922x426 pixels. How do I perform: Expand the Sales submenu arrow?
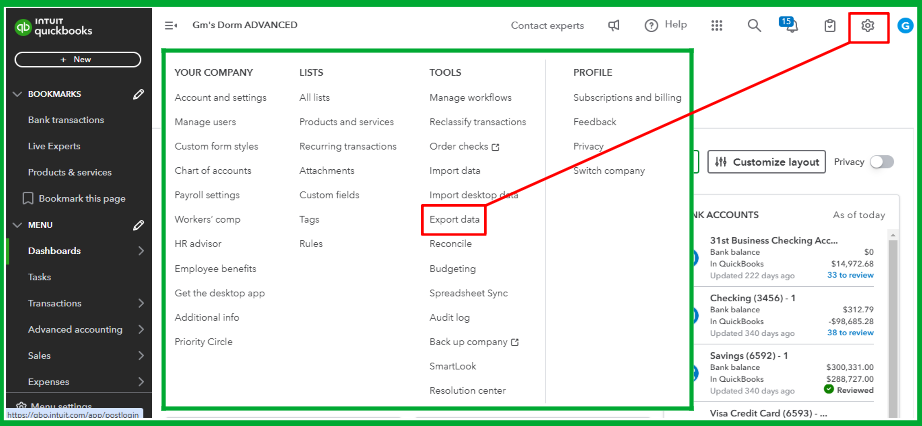point(141,355)
